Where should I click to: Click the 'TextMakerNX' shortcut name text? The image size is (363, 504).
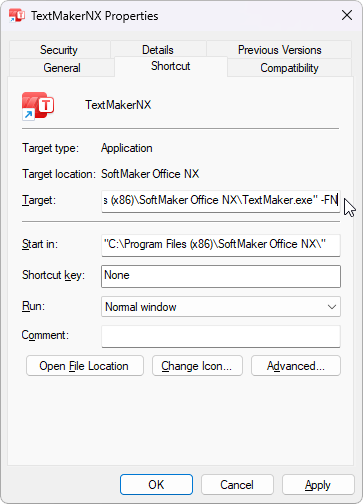[x=118, y=105]
